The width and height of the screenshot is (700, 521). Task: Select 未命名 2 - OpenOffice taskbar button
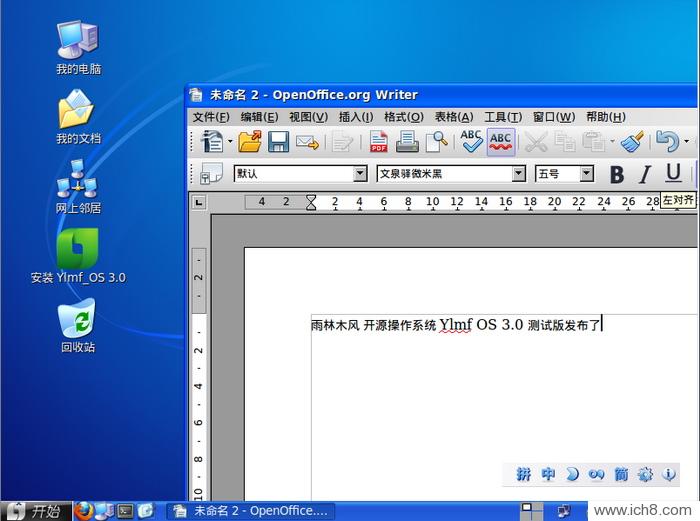[252, 511]
